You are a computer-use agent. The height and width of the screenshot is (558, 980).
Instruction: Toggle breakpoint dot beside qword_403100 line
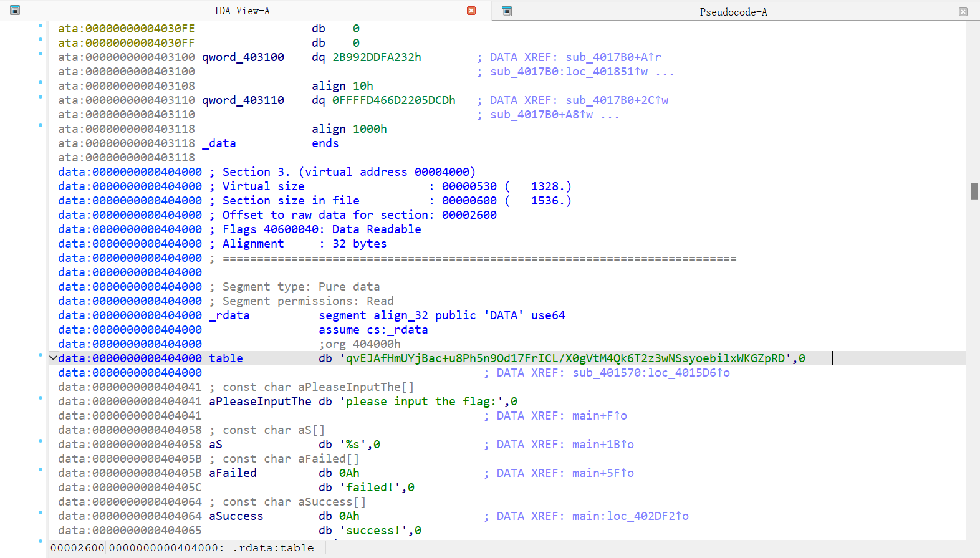point(41,54)
